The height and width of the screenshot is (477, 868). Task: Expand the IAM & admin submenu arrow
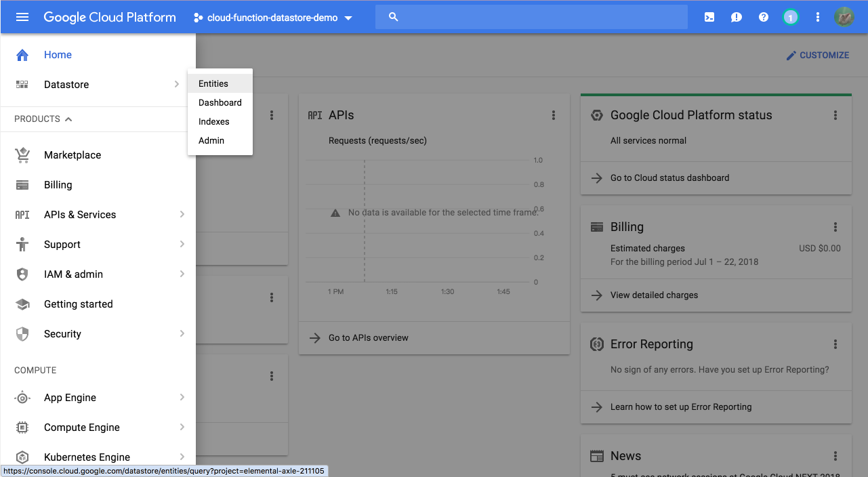pos(182,274)
